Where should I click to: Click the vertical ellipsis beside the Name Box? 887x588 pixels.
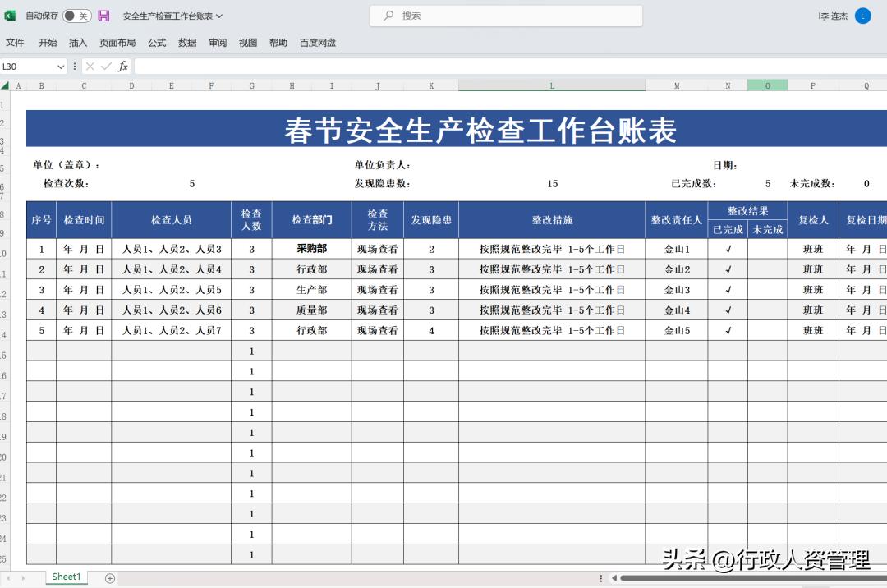coord(75,67)
